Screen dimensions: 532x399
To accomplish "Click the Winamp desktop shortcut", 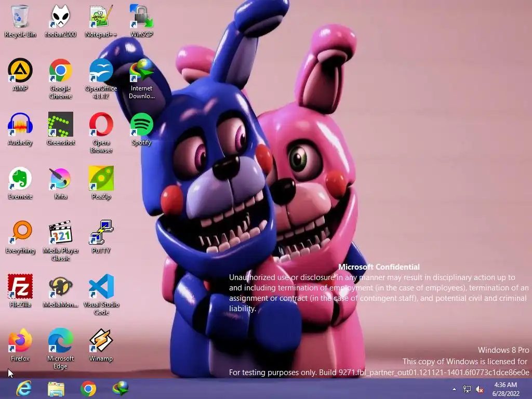I will click(x=101, y=345).
